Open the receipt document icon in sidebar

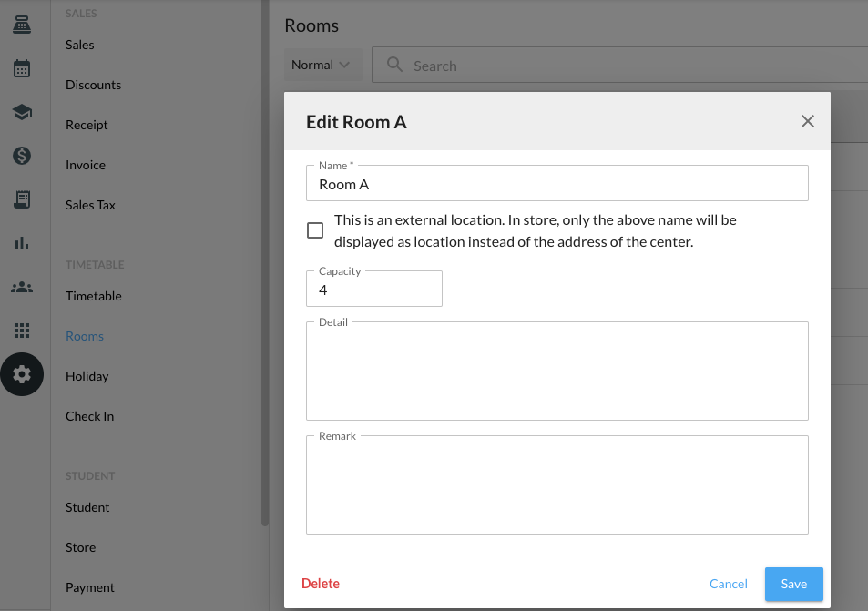pos(22,199)
